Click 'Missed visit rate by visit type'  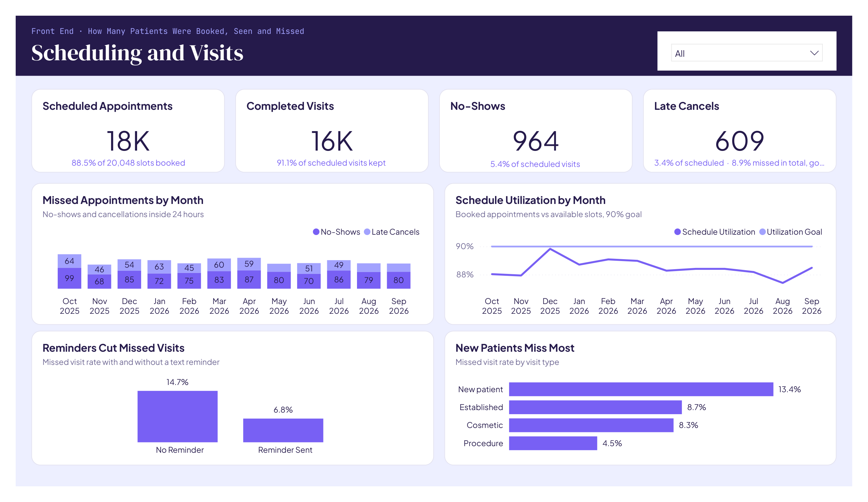[507, 362]
